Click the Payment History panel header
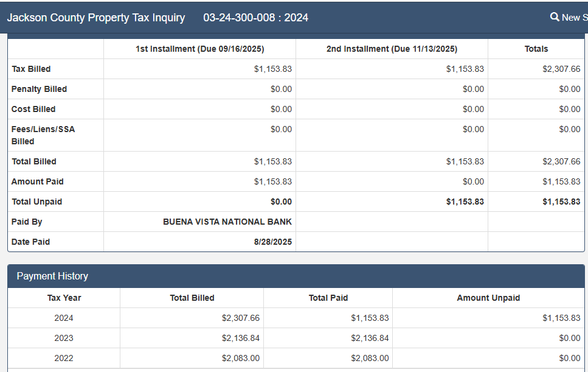Image resolution: width=588 pixels, height=372 pixels. click(52, 276)
